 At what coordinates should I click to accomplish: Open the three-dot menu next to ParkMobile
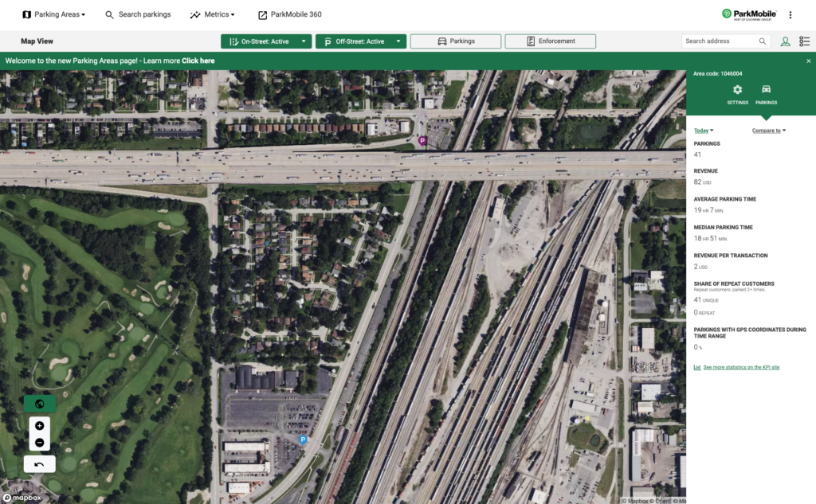pos(790,14)
